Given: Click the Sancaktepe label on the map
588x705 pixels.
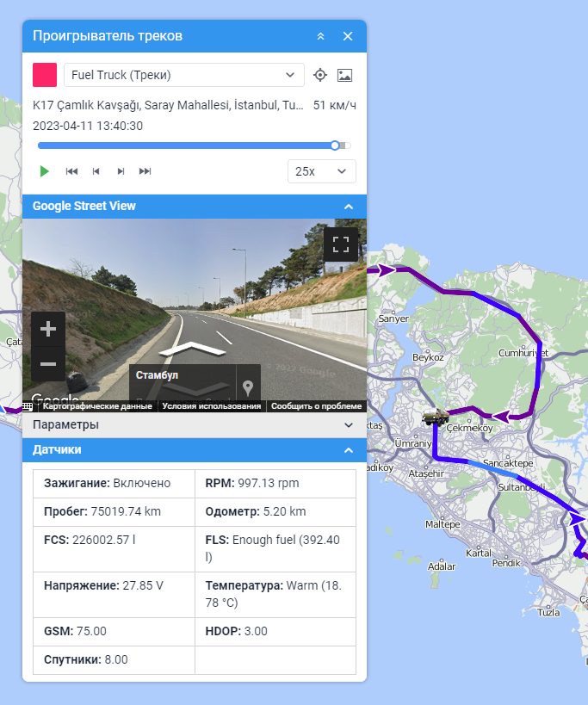Looking at the screenshot, I should [x=508, y=462].
